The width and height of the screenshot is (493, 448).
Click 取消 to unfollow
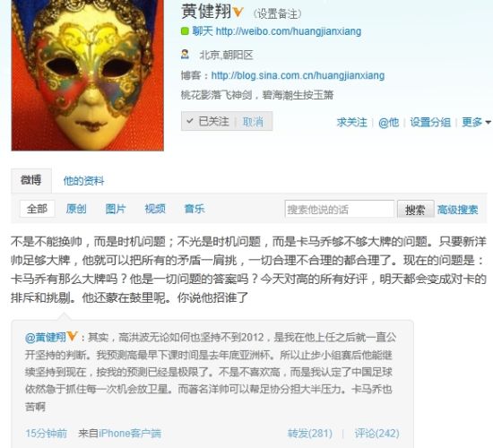tap(253, 122)
